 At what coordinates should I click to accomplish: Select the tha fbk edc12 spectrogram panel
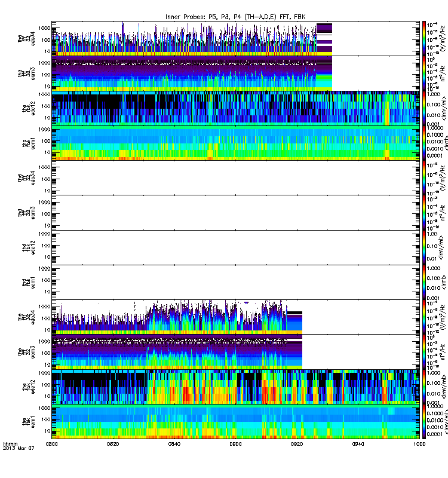coord(235,108)
